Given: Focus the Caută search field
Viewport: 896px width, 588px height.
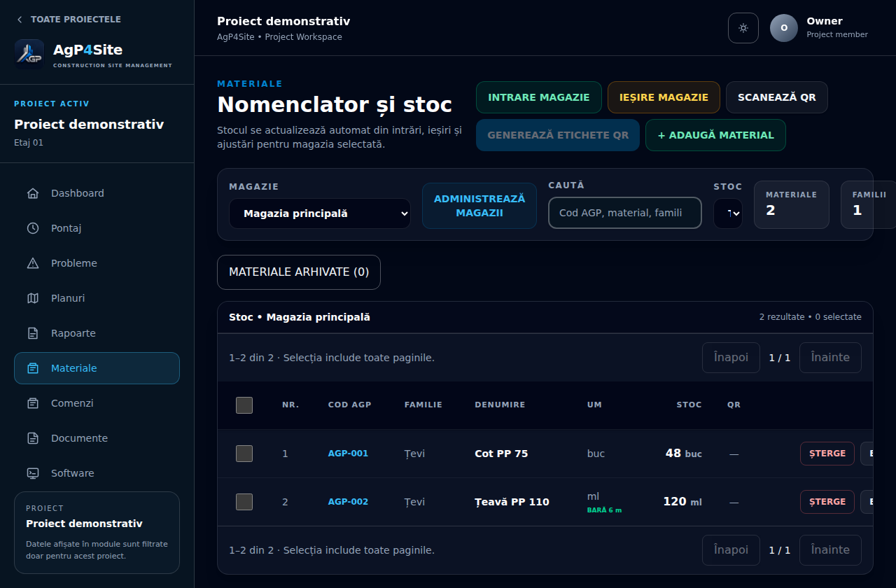Looking at the screenshot, I should [625, 213].
